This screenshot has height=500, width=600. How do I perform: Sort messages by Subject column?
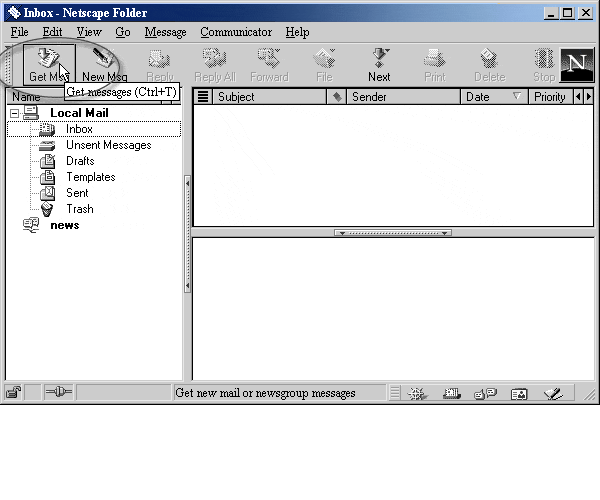coord(269,97)
